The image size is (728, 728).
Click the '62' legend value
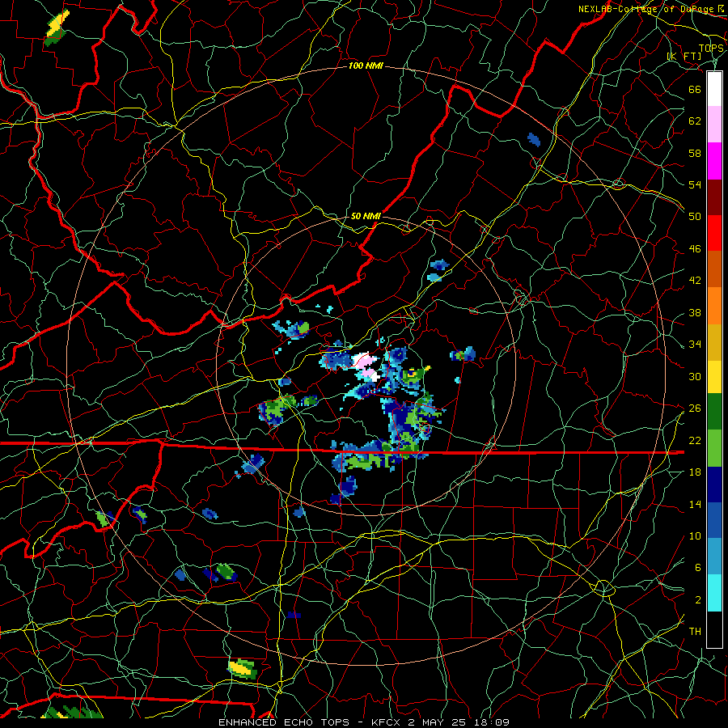[695, 121]
